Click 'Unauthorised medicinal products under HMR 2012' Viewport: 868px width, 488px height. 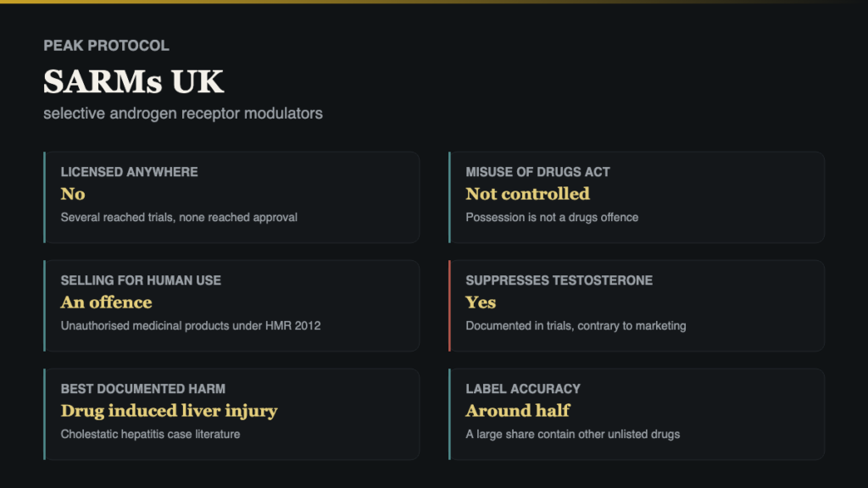click(191, 326)
